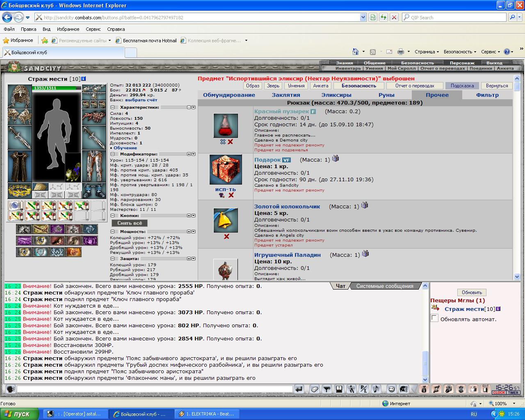Screen dimensions: 525x420
Task: Click the purple hand combat skill icon
Action: click(90, 240)
